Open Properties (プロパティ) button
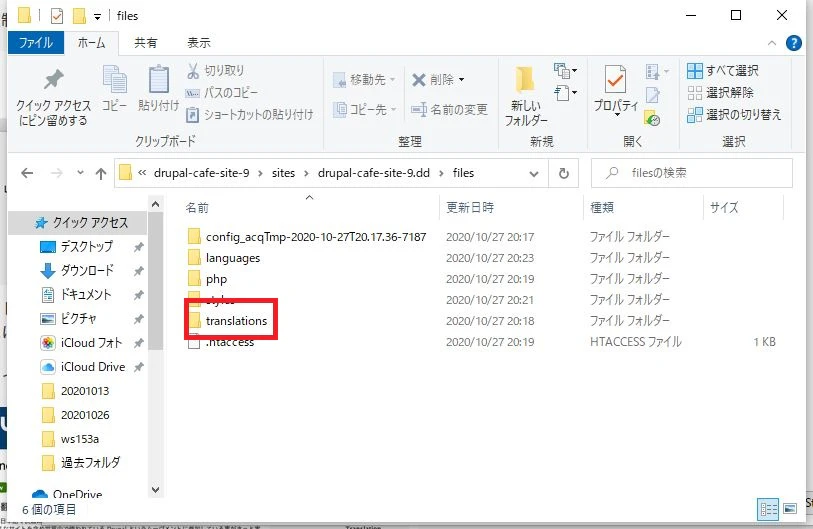The width and height of the screenshot is (813, 529). (615, 90)
